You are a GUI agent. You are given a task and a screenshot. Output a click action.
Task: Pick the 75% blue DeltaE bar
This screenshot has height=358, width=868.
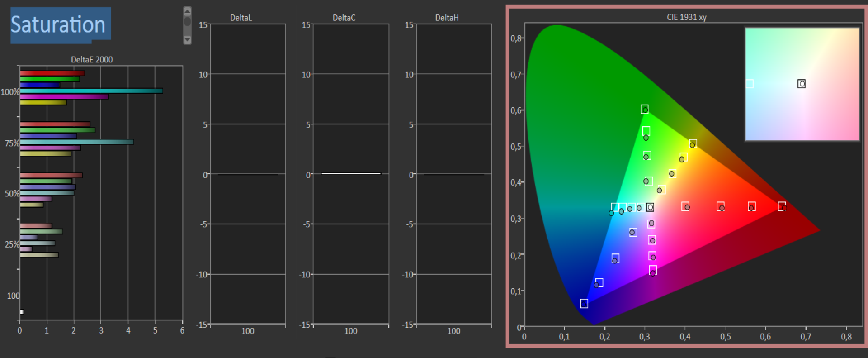tap(48, 136)
